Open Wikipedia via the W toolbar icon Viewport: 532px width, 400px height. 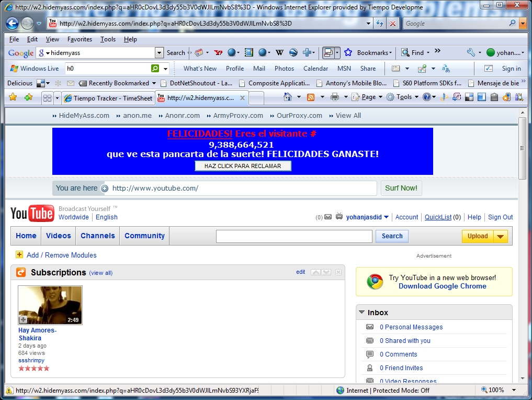click(279, 53)
